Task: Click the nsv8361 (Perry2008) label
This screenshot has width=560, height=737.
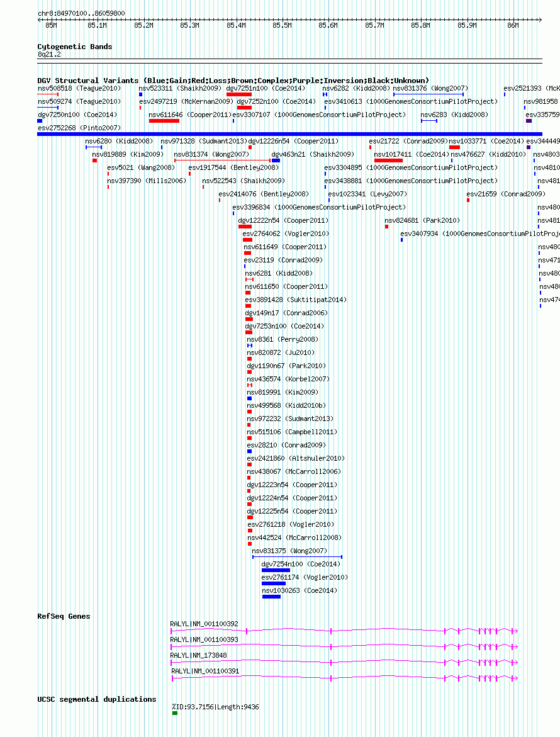Action: [x=283, y=339]
